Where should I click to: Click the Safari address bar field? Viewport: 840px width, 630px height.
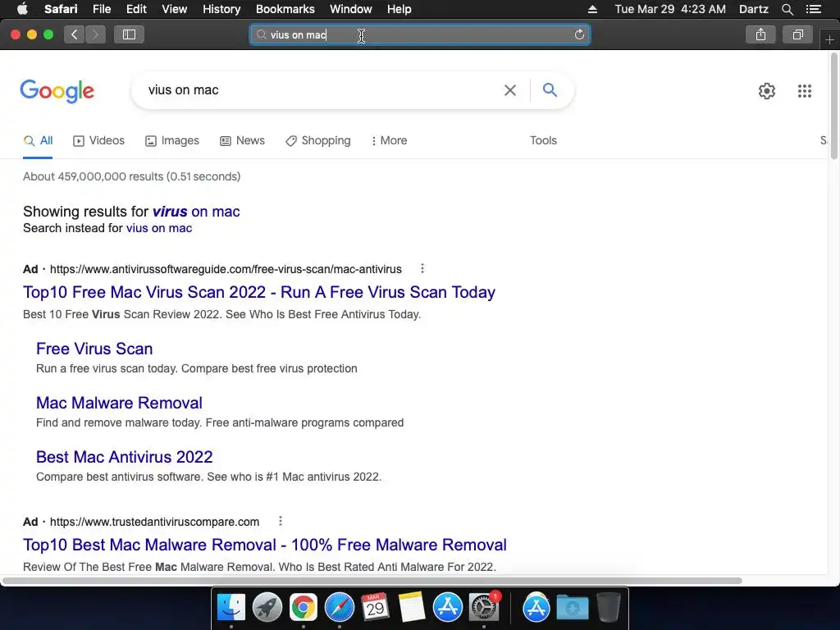coord(419,34)
